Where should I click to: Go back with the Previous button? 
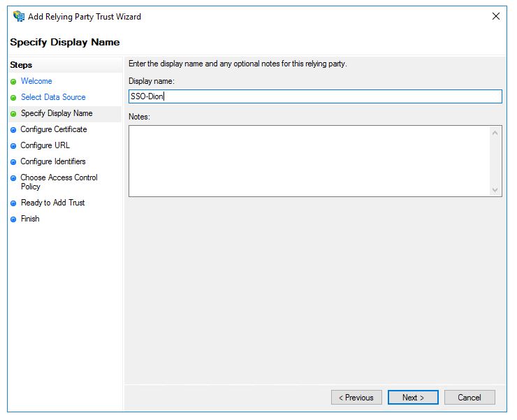tap(356, 398)
